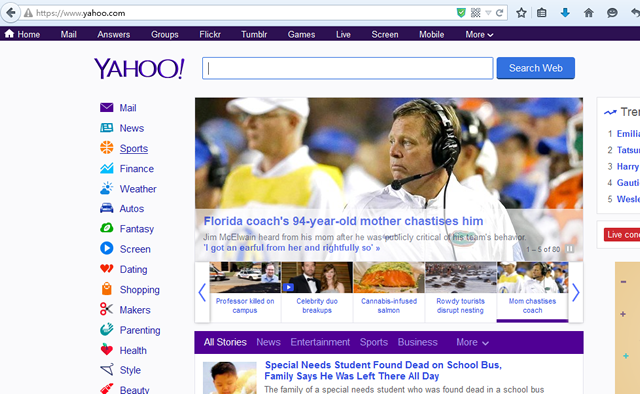
Task: Open the address bar history dropdown arrow
Action: [488, 13]
